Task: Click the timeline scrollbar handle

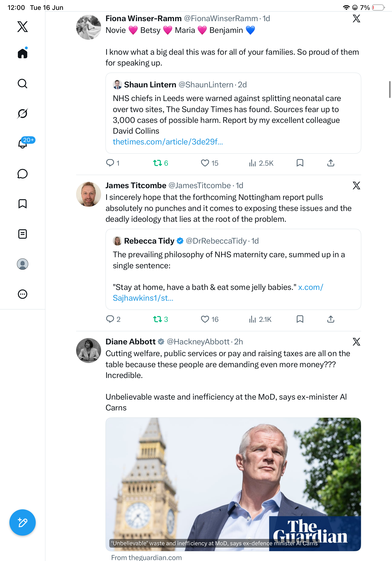Action: [x=390, y=90]
